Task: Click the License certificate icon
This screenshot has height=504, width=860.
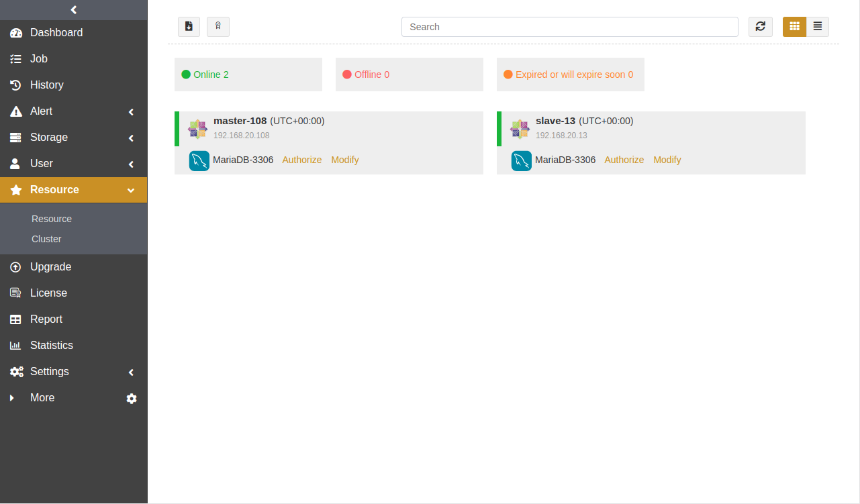Action: pyautogui.click(x=16, y=293)
